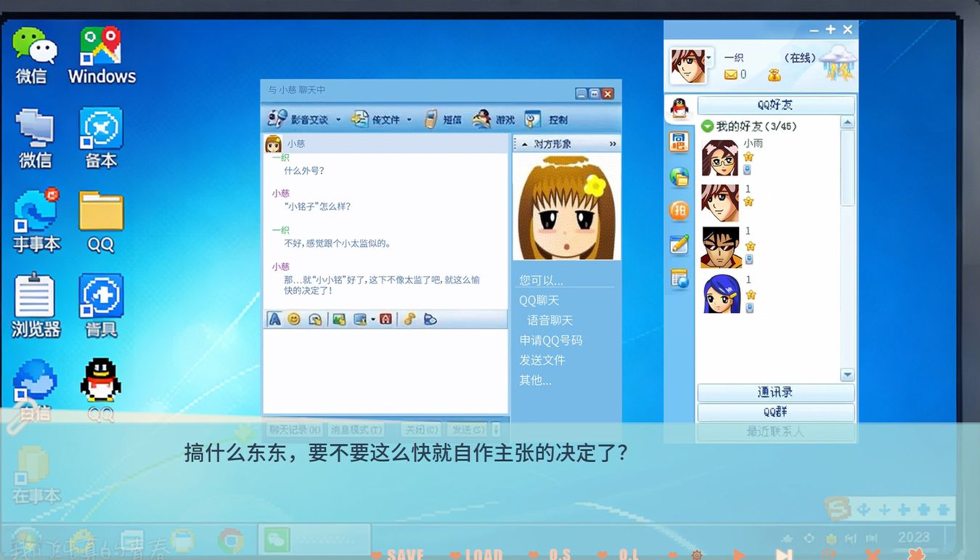Screen dimensions: 980x560
Task: Click into the chat message input box
Action: (x=385, y=371)
